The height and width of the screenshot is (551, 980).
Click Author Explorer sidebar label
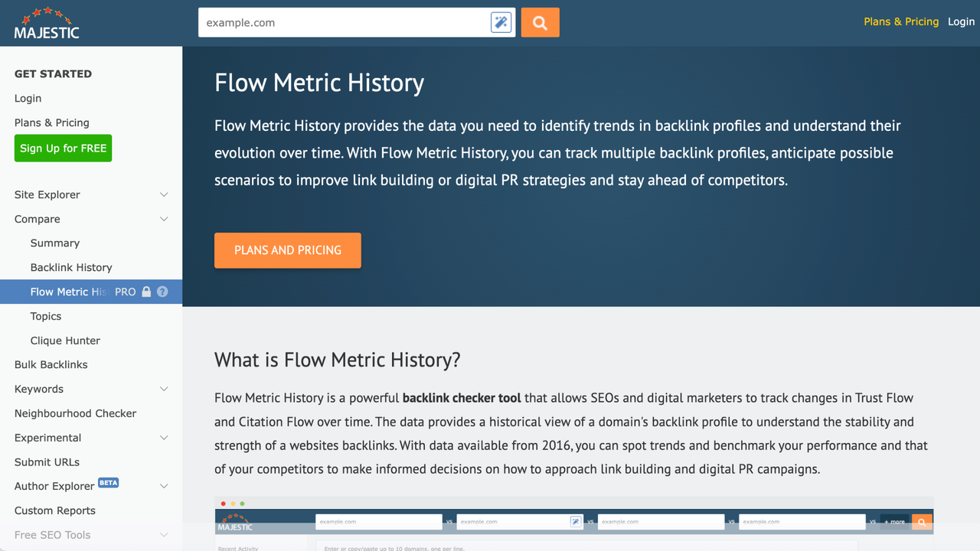click(x=54, y=486)
